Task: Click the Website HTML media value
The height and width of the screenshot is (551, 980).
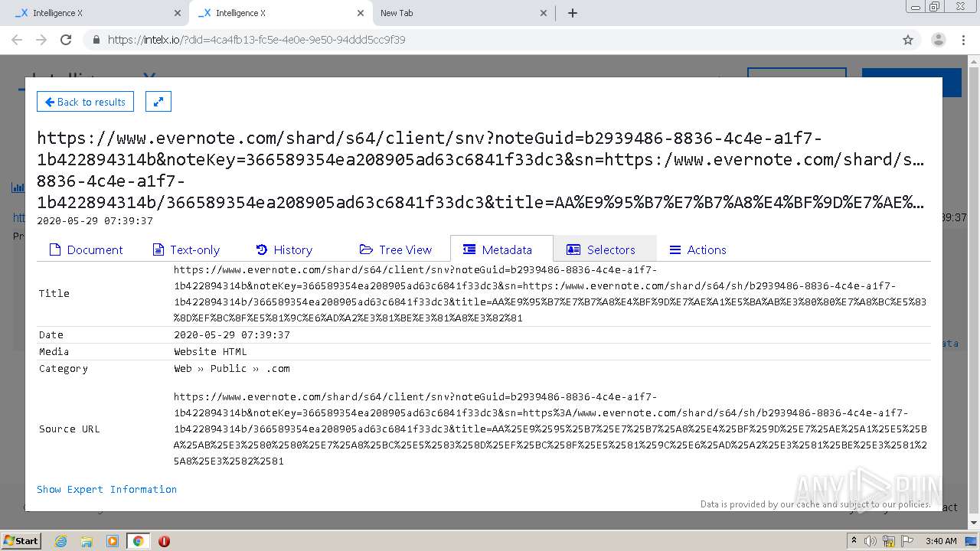Action: pos(211,352)
